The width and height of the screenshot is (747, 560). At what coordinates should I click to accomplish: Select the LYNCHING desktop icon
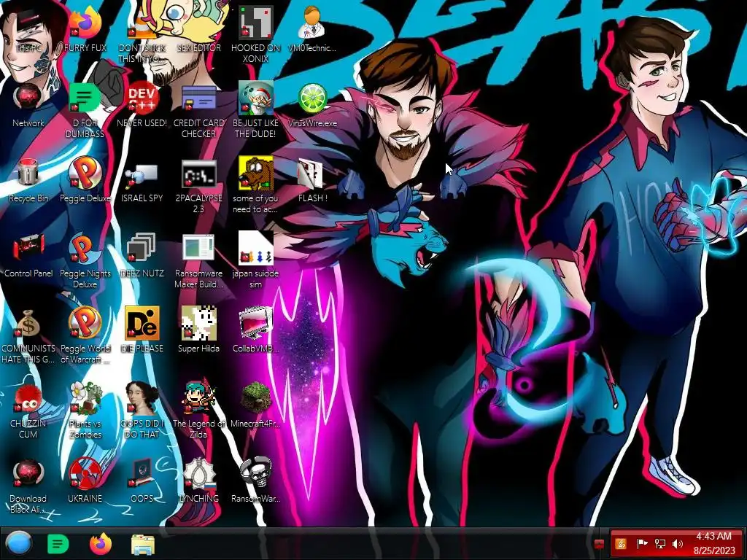198,481
